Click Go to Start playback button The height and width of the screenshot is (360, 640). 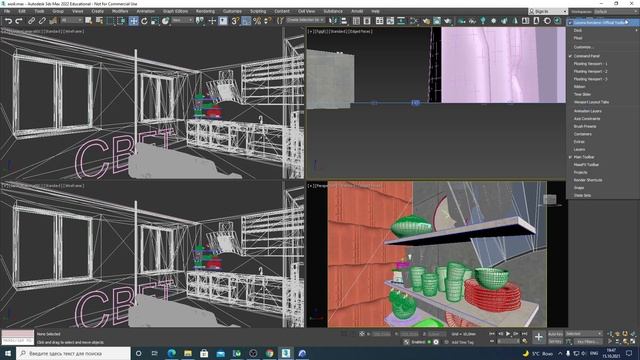(492, 334)
